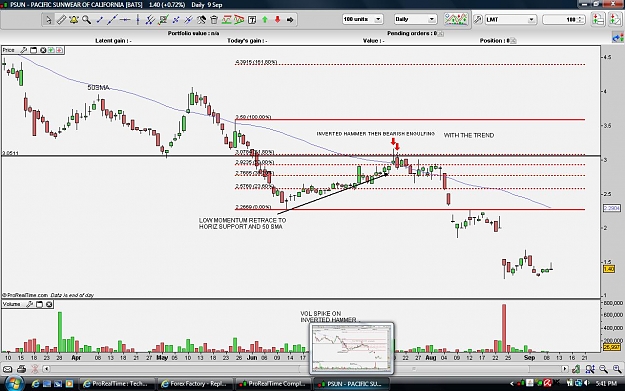Click the zoom-to-selection magnifier icon
This screenshot has height=391, width=625.
coord(590,369)
